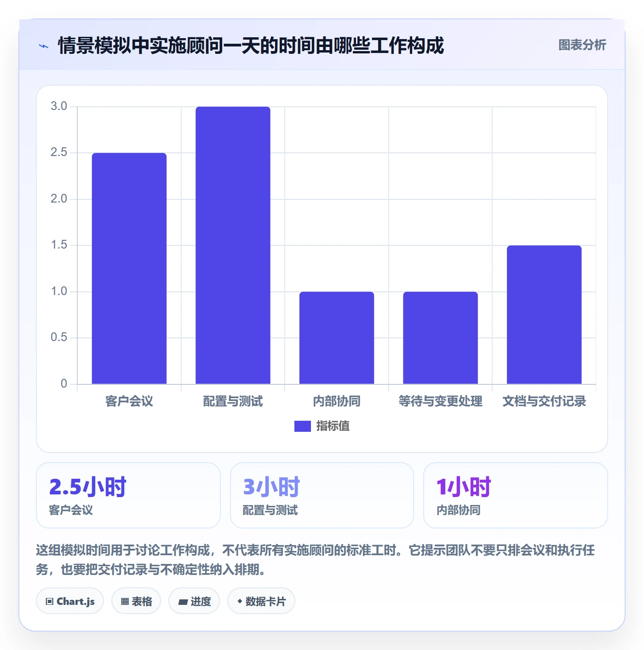
Task: Click the 图表分析 label in header
Action: click(582, 45)
